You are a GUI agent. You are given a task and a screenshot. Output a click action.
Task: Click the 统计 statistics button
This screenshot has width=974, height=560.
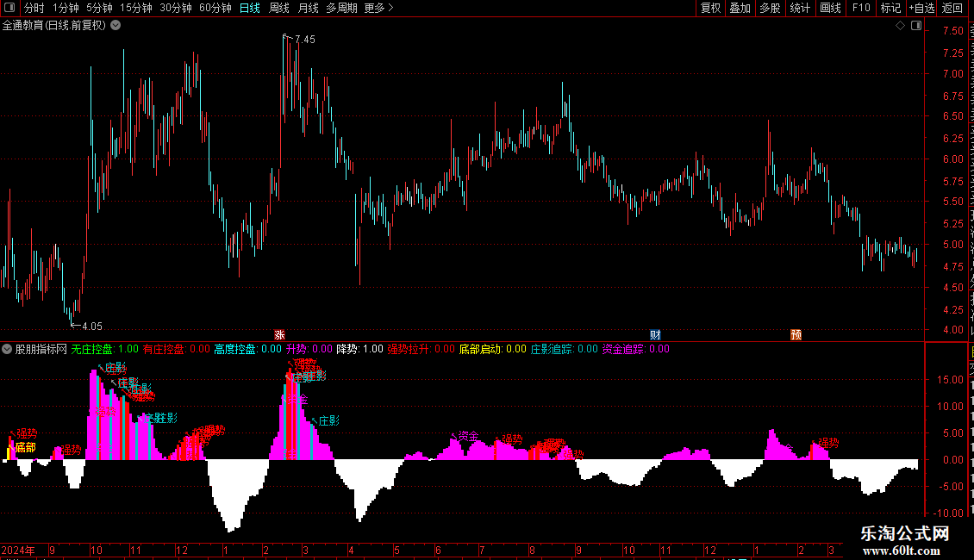click(x=800, y=8)
